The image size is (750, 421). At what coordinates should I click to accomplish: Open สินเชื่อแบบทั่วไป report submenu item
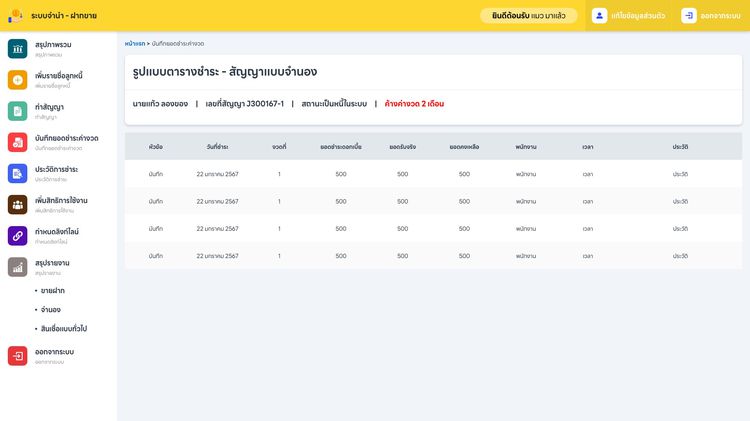63,328
